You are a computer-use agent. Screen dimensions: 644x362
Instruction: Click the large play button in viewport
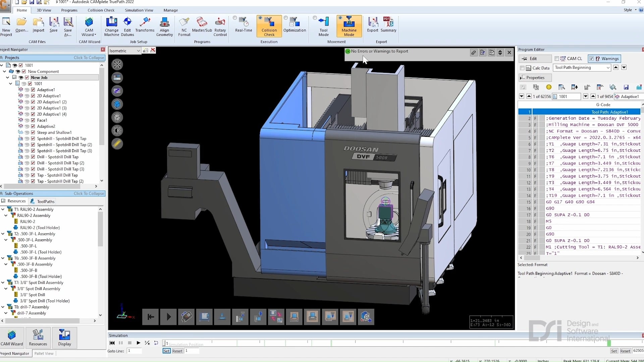168,317
